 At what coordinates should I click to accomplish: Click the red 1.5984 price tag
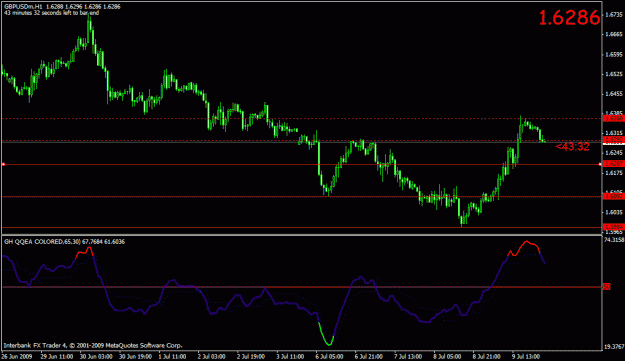click(614, 227)
